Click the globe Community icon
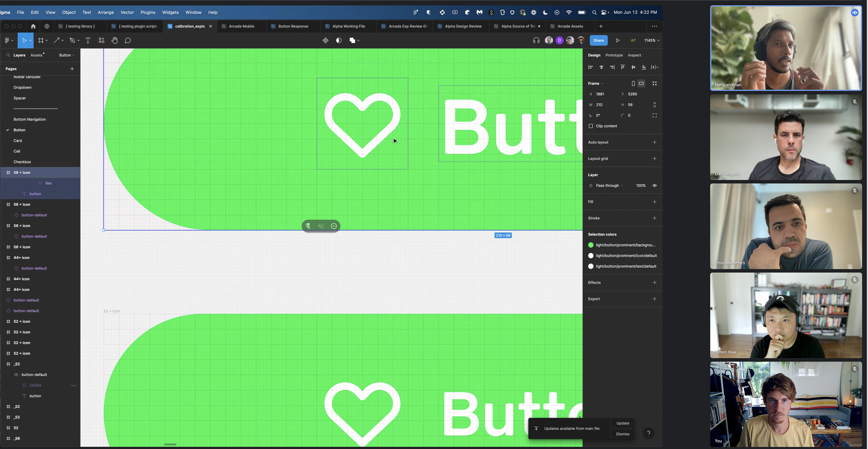Viewport: 868px width, 449px height. [x=47, y=26]
